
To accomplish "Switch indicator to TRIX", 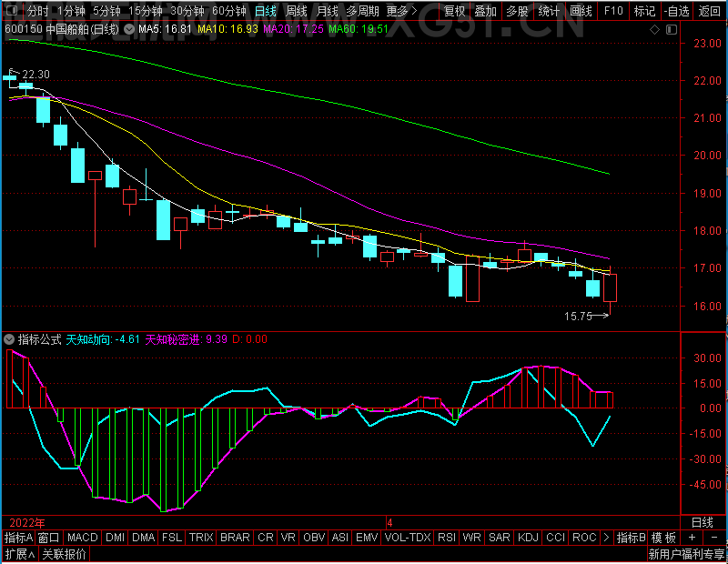I will pos(201,538).
